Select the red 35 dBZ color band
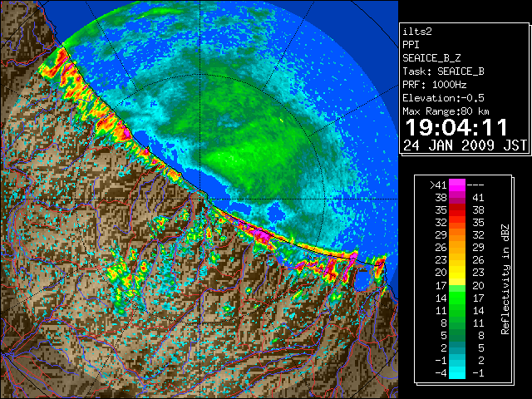Image resolution: width=532 pixels, height=399 pixels. 457,210
